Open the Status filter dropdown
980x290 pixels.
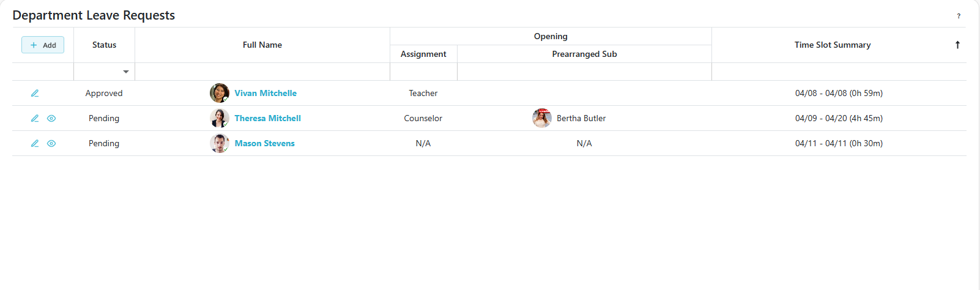pos(126,72)
